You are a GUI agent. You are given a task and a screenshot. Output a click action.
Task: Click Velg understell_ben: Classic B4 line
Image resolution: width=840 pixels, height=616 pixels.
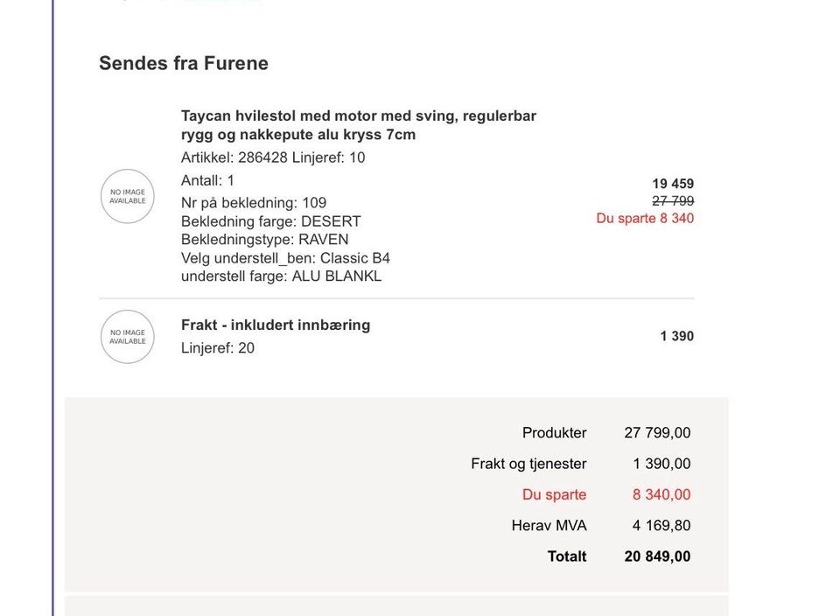[x=285, y=258]
